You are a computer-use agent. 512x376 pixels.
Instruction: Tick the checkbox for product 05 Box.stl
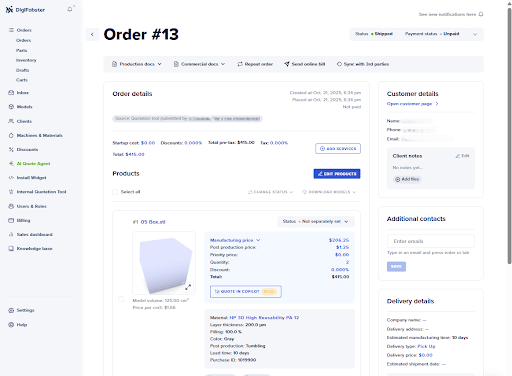tap(121, 299)
